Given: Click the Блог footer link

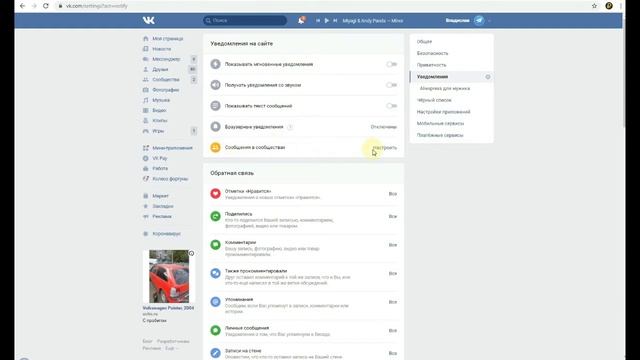Looking at the screenshot, I should tap(147, 341).
